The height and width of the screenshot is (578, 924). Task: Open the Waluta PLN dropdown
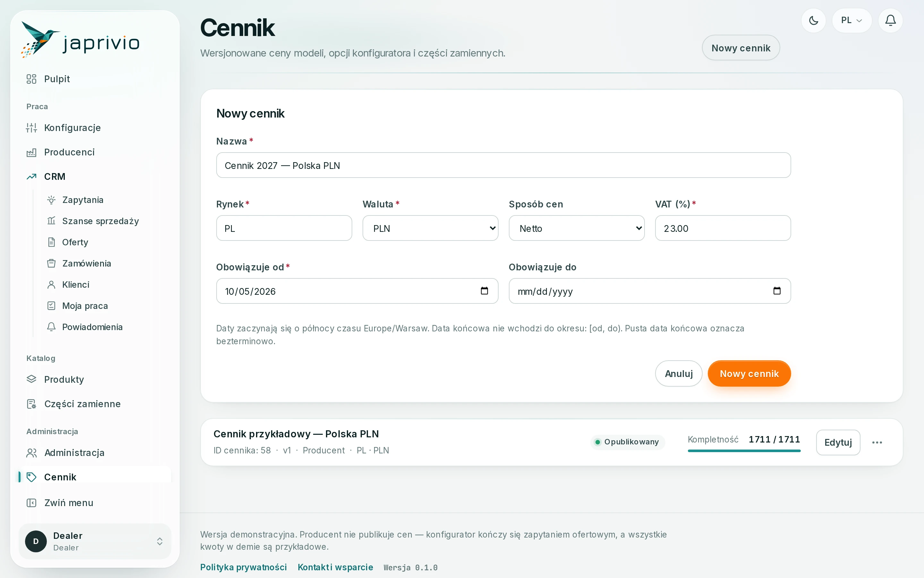click(430, 228)
